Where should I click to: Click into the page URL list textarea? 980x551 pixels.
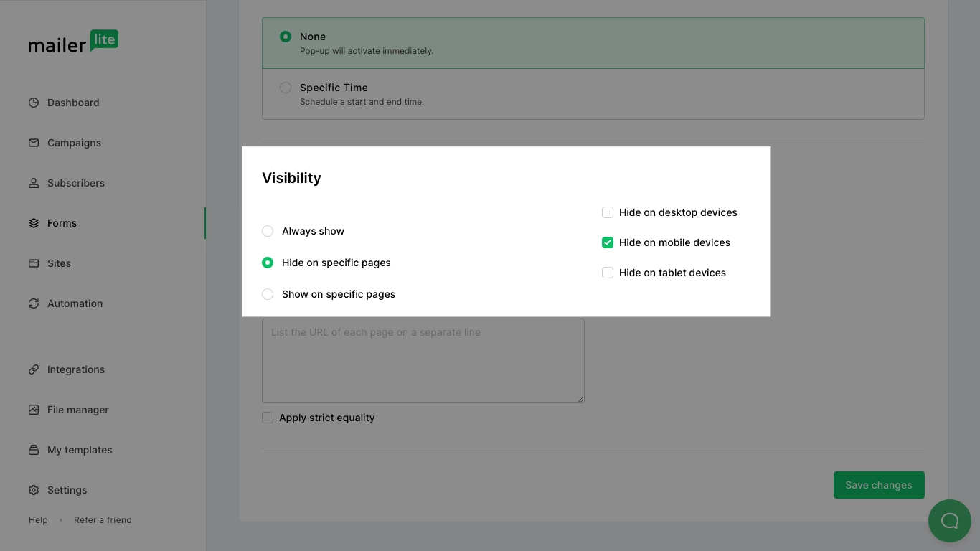[x=423, y=361]
